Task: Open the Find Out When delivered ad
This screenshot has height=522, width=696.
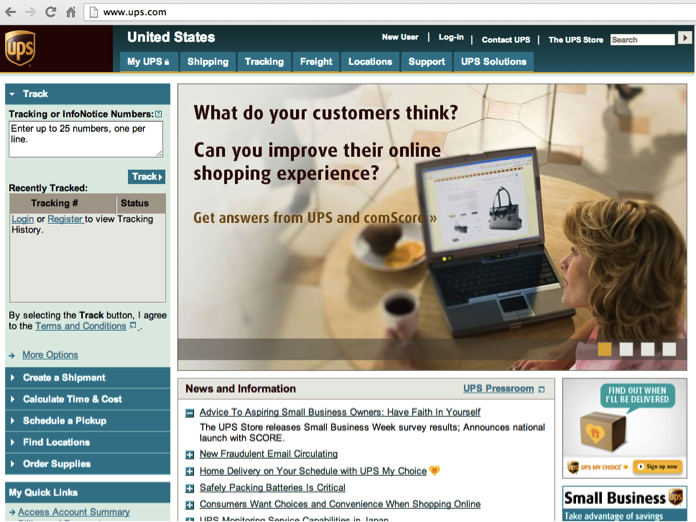Action: point(625,428)
